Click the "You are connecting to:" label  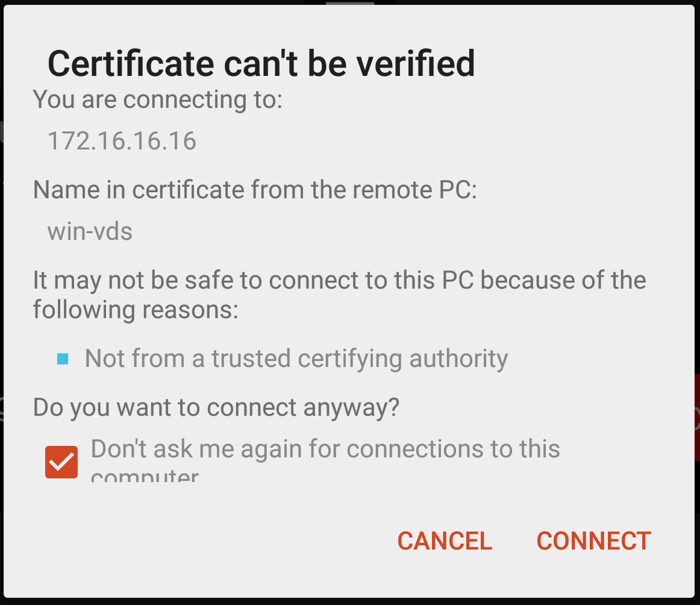coord(158,99)
